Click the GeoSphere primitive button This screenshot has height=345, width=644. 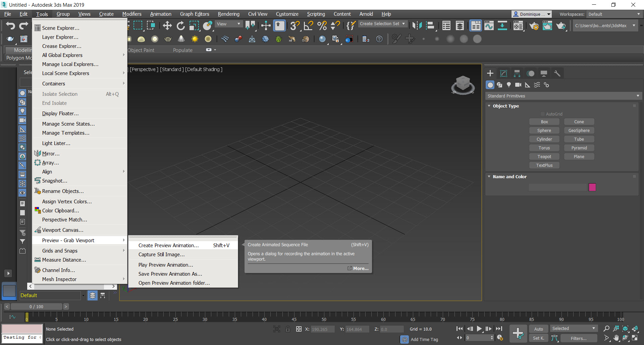pos(579,131)
